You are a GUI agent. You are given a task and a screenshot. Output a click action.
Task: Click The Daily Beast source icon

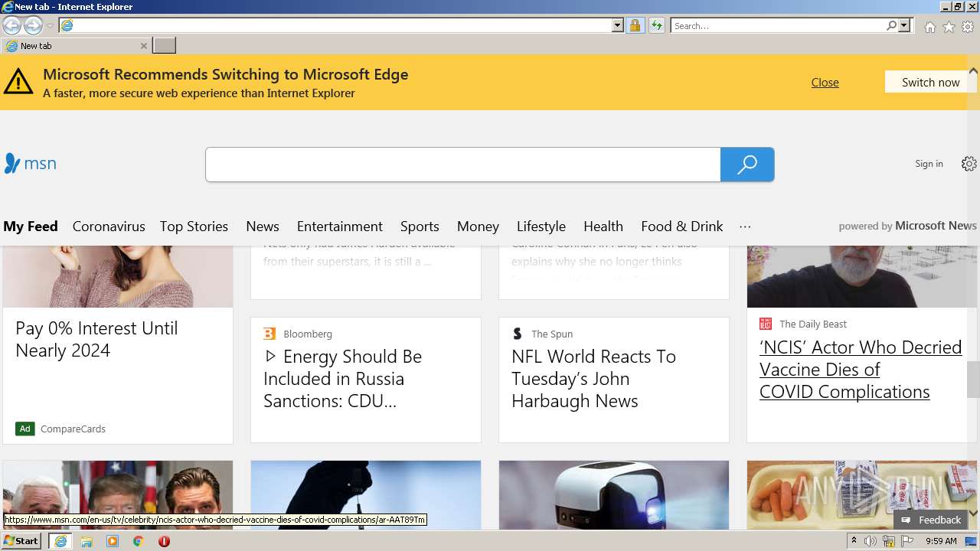(766, 324)
